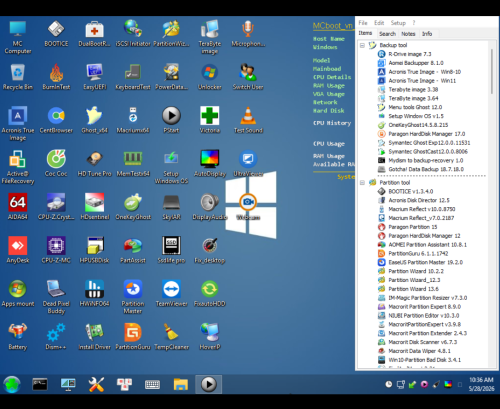Launch PartitionGuru desktop shortcut

coord(133,337)
